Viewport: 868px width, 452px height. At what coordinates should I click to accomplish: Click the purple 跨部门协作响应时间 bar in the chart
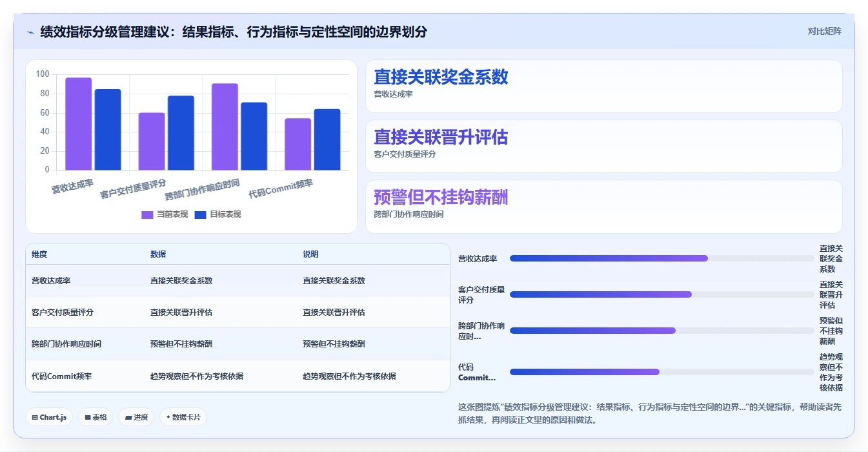point(225,127)
